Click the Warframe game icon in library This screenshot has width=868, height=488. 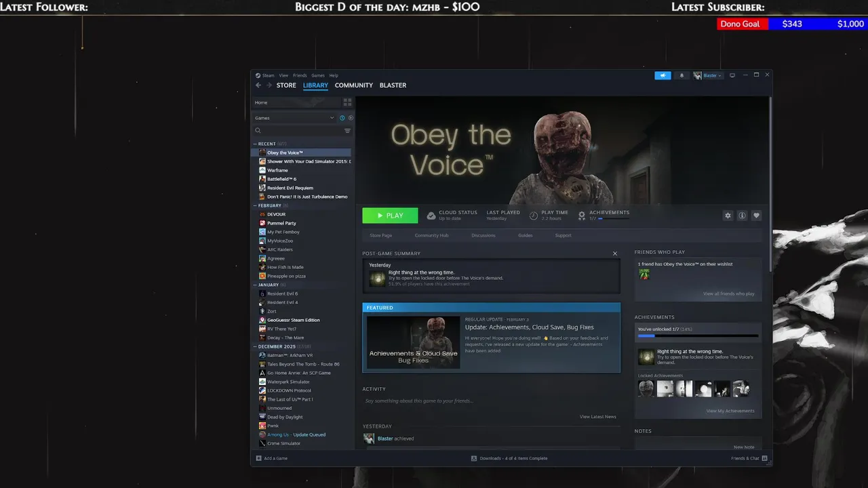pos(262,170)
